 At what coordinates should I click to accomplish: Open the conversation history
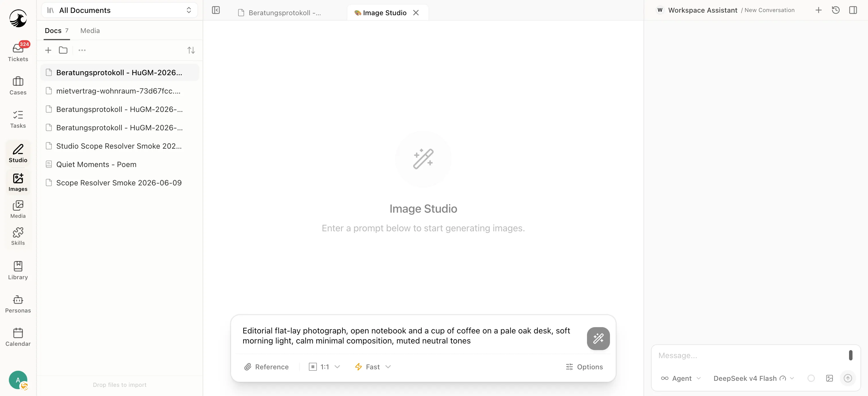pos(836,10)
